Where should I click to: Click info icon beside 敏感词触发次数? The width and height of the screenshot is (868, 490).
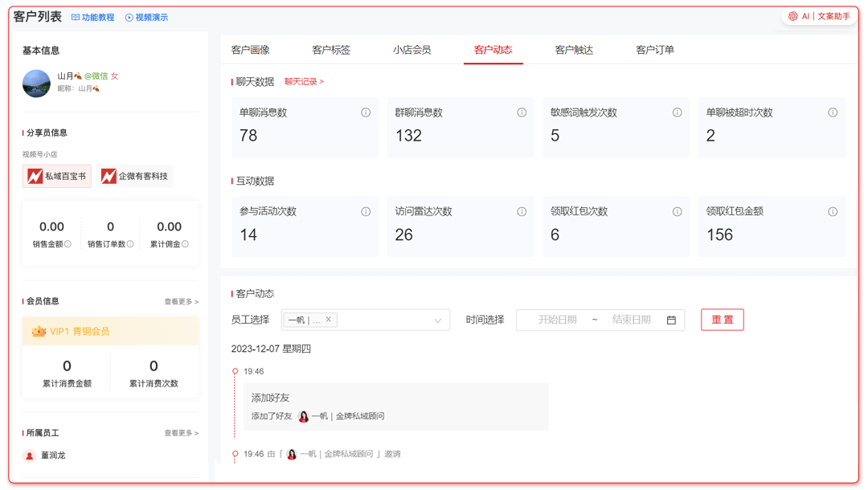tap(677, 112)
